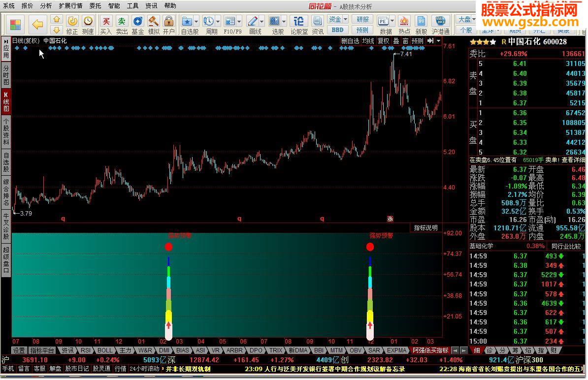Click the panel collapse arrow above 应用
The image size is (588, 380).
point(6,41)
